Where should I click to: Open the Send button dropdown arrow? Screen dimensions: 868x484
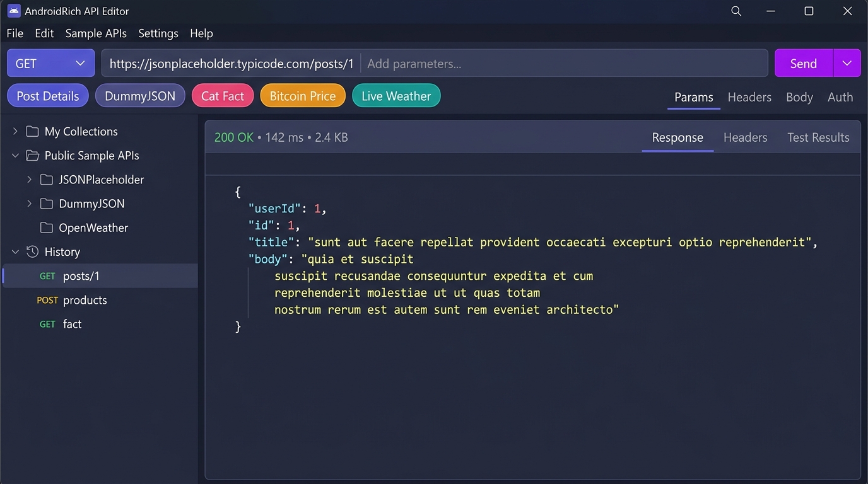point(847,63)
